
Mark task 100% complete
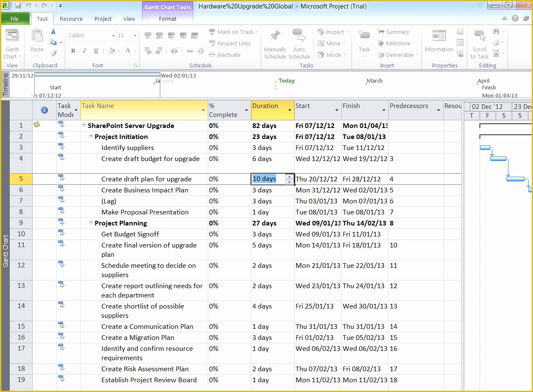click(195, 35)
